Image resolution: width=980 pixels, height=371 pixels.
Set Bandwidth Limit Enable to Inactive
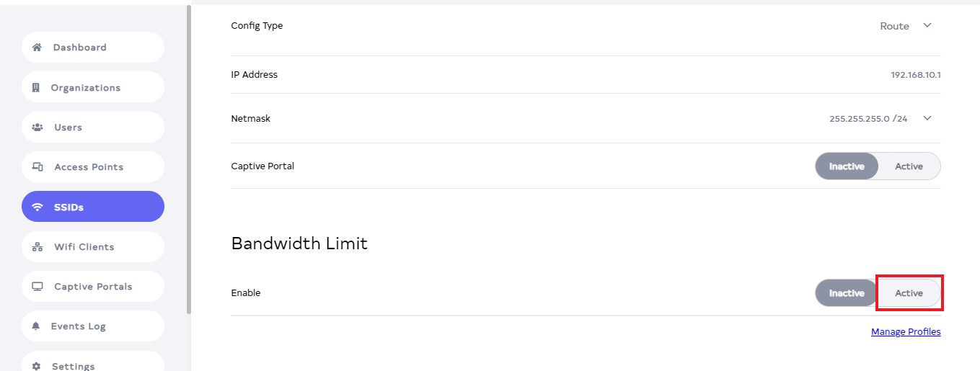[847, 293]
